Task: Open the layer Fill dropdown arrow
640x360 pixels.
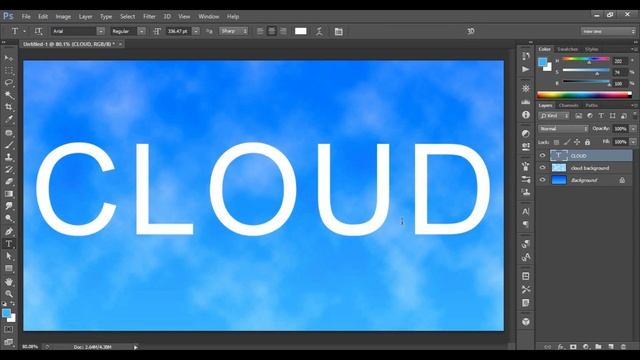Action: [633, 142]
